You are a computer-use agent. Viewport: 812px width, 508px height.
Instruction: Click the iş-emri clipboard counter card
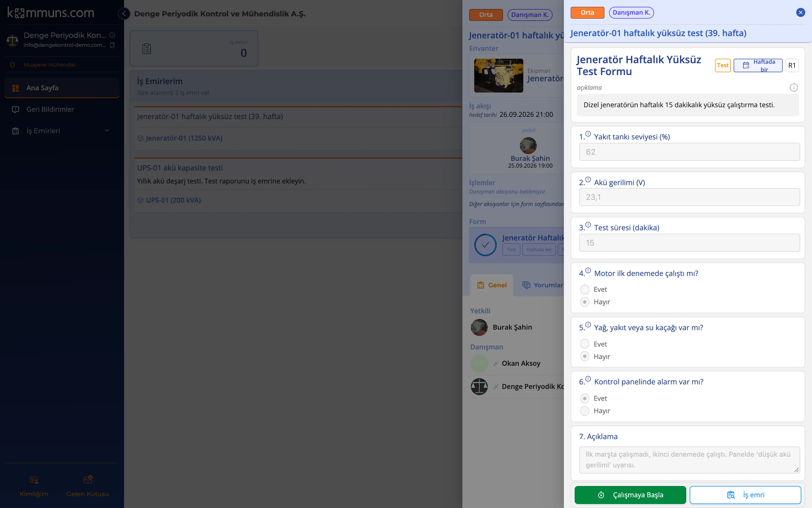[194, 49]
